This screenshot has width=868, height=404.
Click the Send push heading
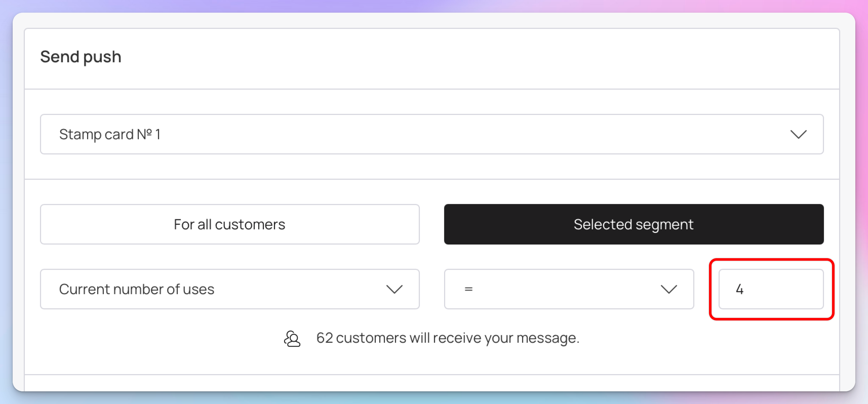click(81, 57)
